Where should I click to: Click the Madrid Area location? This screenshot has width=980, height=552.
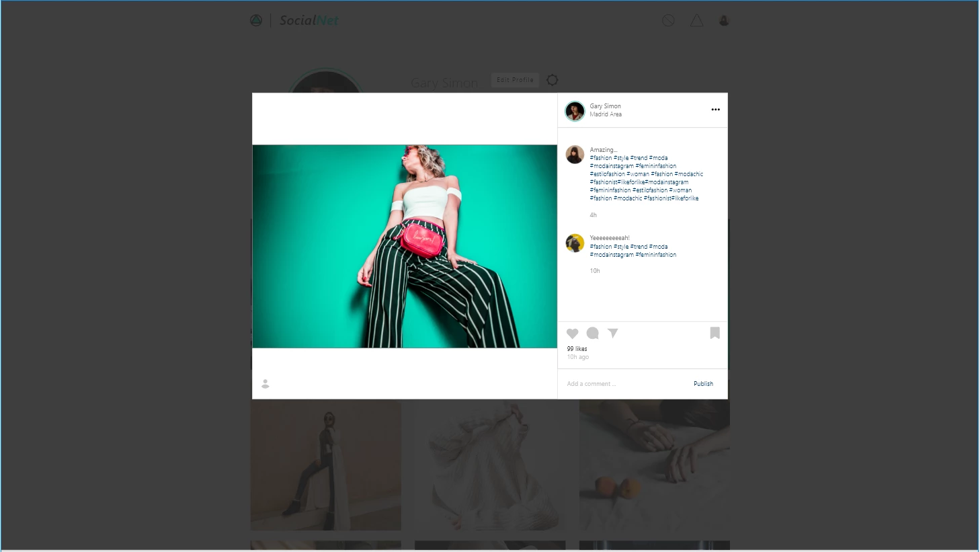click(606, 114)
